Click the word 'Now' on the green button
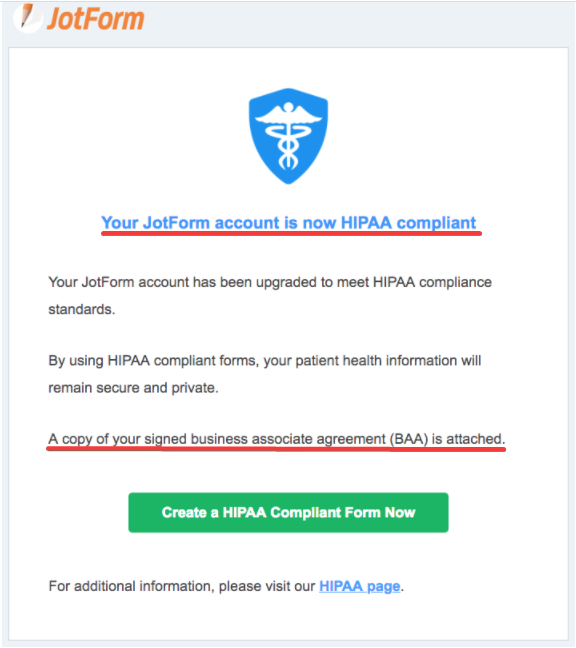576x648 pixels. [x=400, y=512]
